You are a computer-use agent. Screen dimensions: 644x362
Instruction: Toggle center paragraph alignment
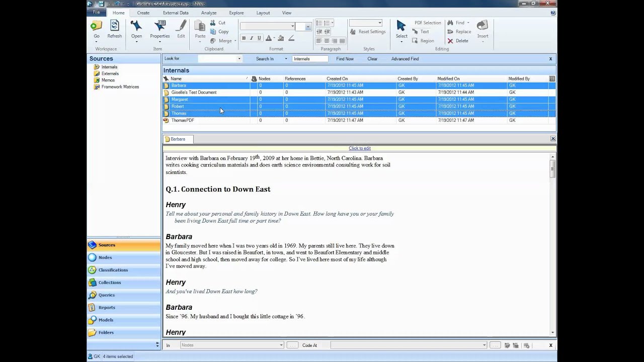327,41
